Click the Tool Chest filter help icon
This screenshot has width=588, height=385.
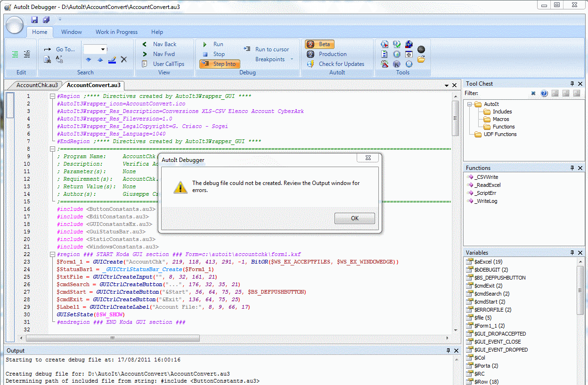[544, 93]
